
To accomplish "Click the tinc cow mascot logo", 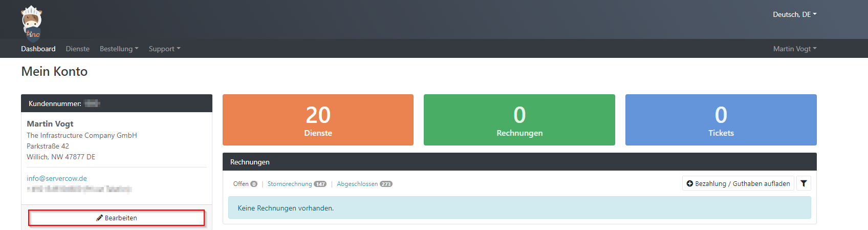I will pos(32,23).
